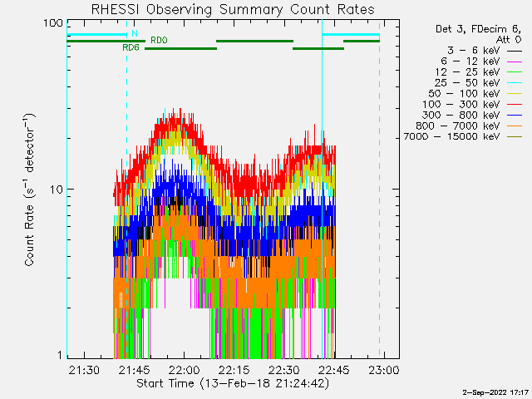Click the cyan line swatch for 25 - 50 keV

515,83
